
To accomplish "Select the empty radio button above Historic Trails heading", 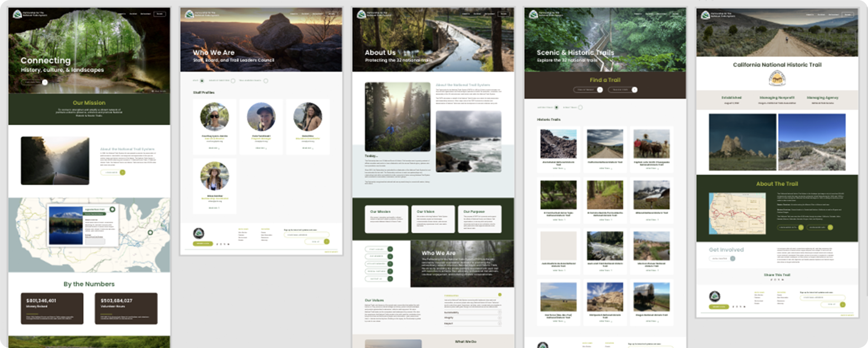I will coord(580,108).
